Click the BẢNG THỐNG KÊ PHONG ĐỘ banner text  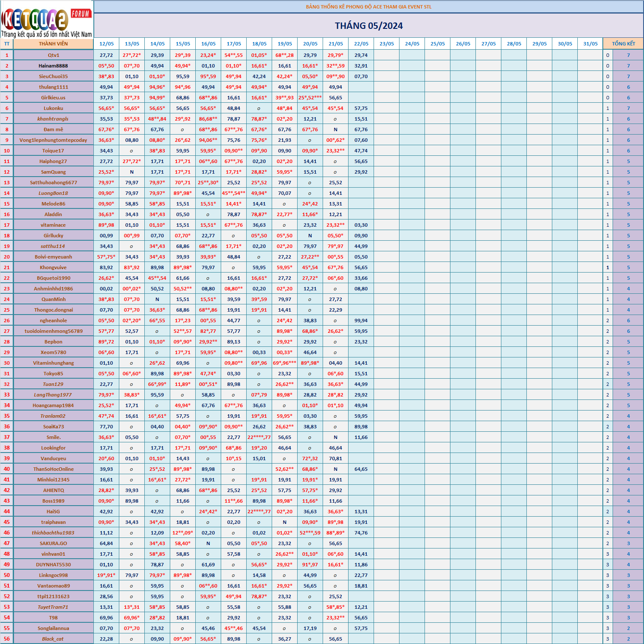[368, 7]
